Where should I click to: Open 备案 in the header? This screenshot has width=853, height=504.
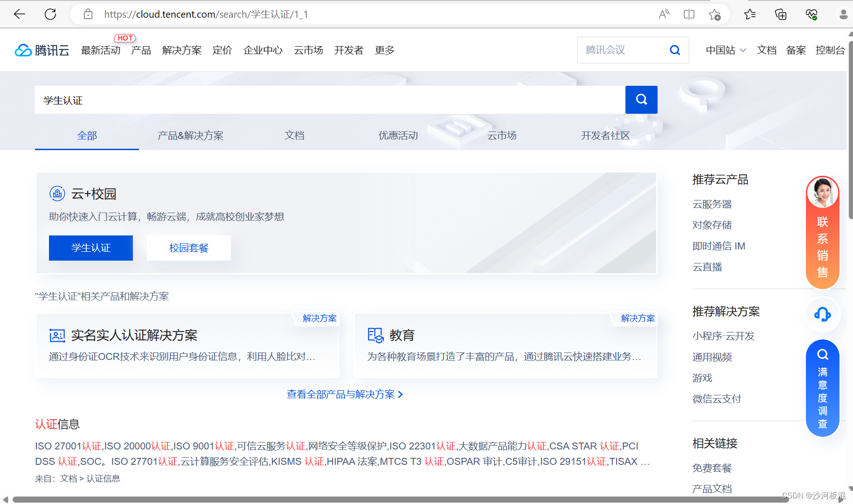[x=796, y=50]
